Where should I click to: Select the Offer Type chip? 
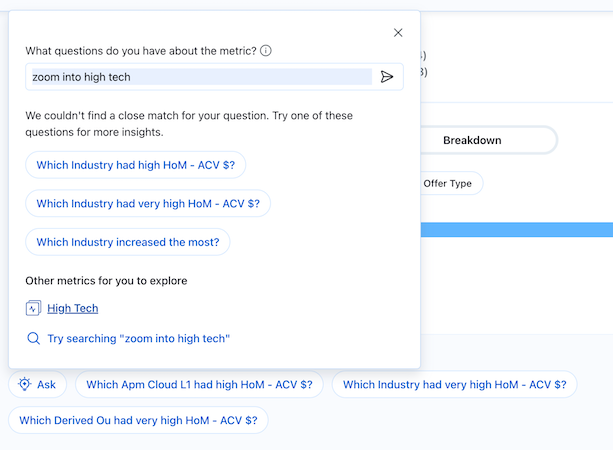point(447,184)
